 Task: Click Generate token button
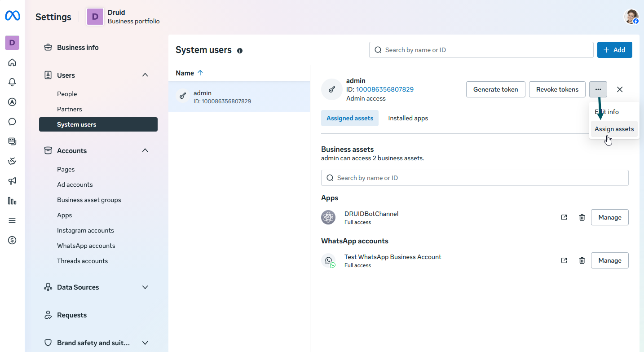pos(496,89)
